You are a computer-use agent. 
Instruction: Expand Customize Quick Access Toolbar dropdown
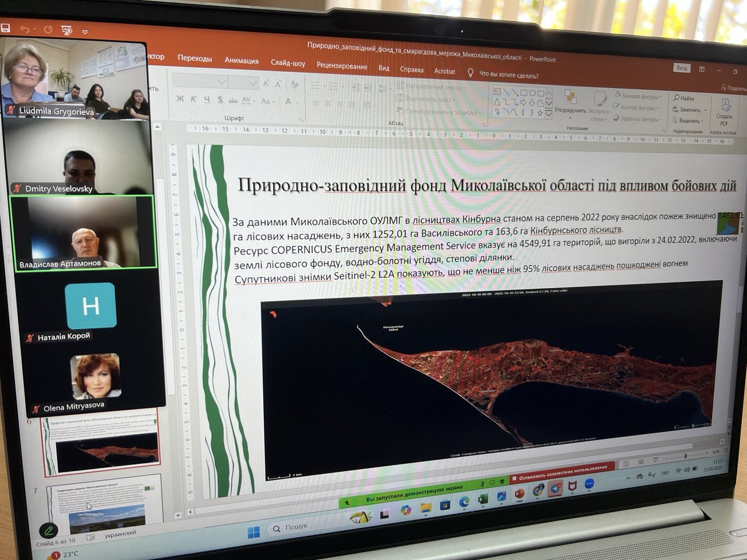click(85, 32)
